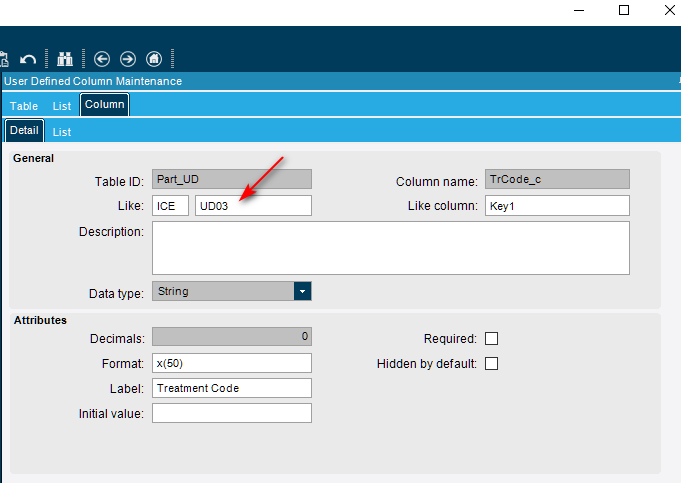Maximize the window
The height and width of the screenshot is (483, 681).
(x=624, y=10)
